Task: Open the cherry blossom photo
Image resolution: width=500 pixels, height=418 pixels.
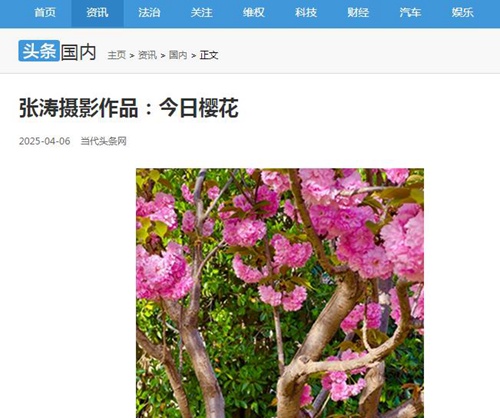Action: pyautogui.click(x=280, y=293)
